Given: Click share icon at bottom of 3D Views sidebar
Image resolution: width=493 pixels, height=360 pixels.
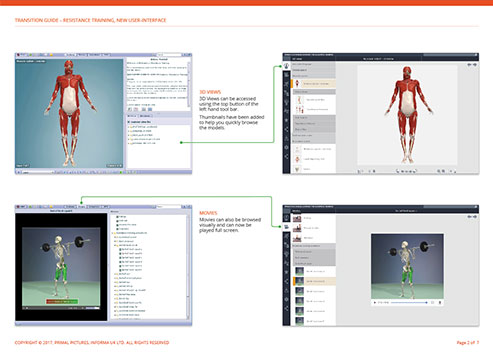Looking at the screenshot, I should (x=286, y=156).
